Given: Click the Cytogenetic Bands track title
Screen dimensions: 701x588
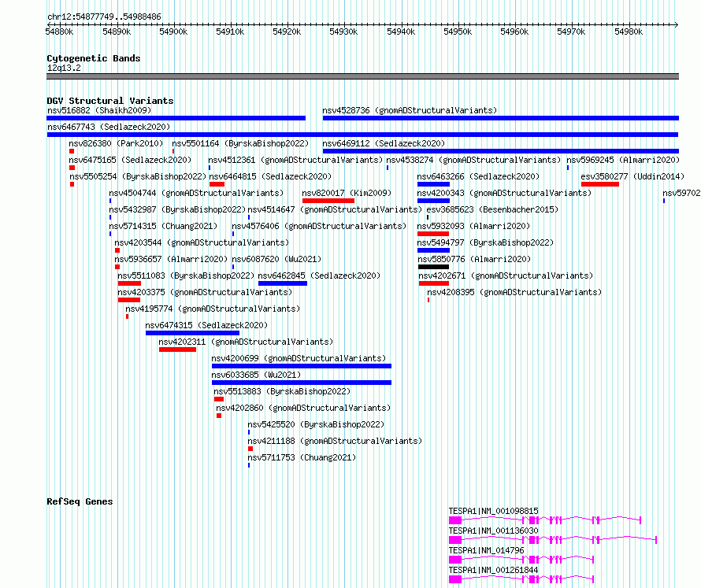Looking at the screenshot, I should pyautogui.click(x=94, y=58).
